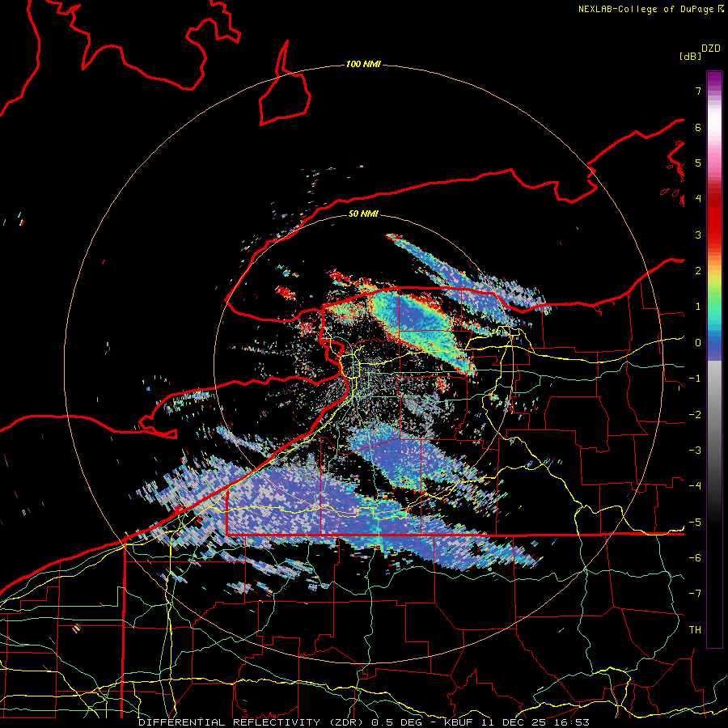Click the 0 value on the dB scale
The height and width of the screenshot is (728, 728).
(x=698, y=343)
